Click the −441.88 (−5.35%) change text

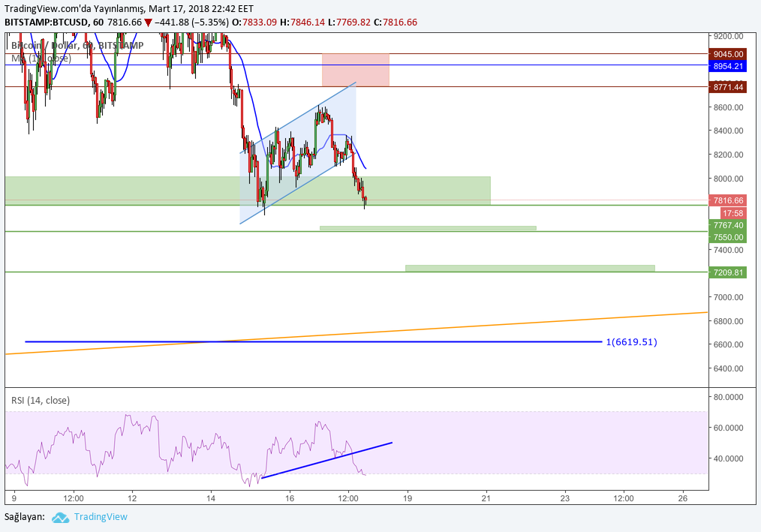[x=191, y=23]
